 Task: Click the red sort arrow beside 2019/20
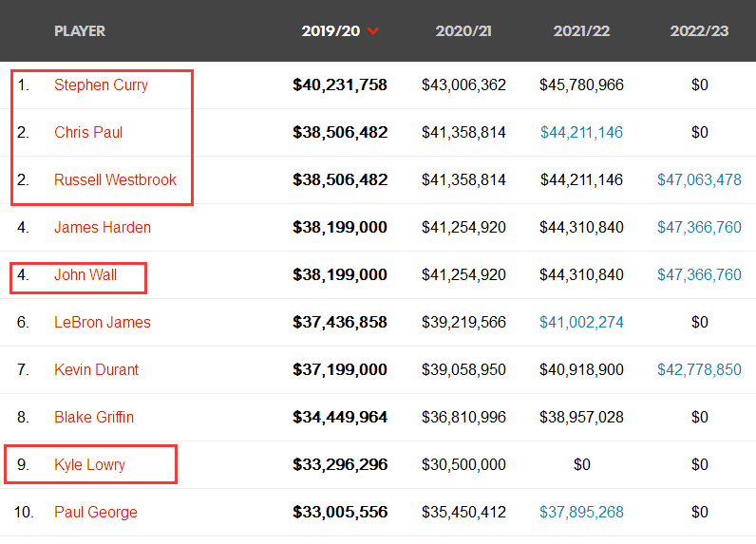tap(372, 31)
